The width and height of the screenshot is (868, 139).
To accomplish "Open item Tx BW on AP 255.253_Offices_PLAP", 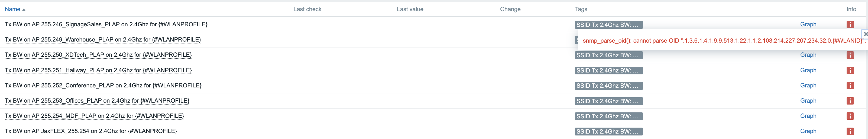I will (97, 100).
